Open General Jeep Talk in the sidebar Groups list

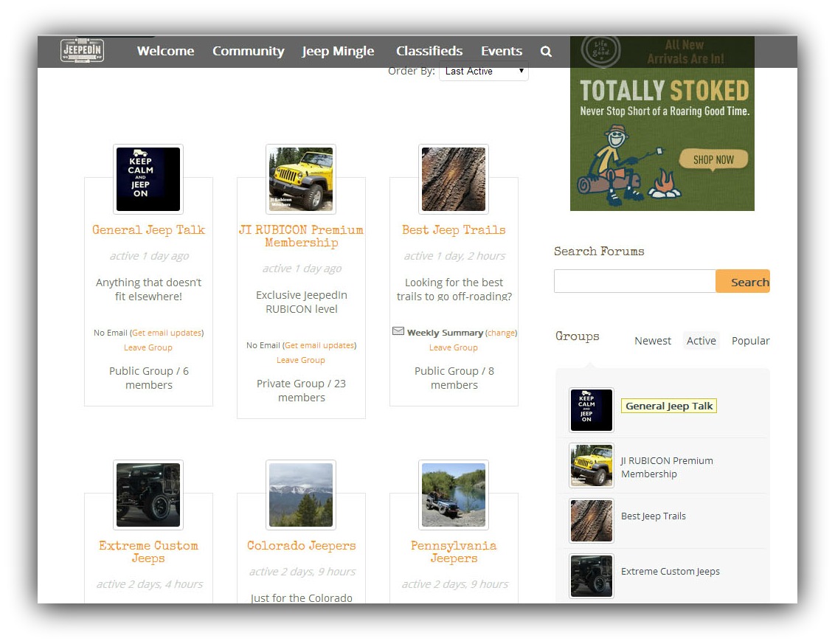(669, 406)
